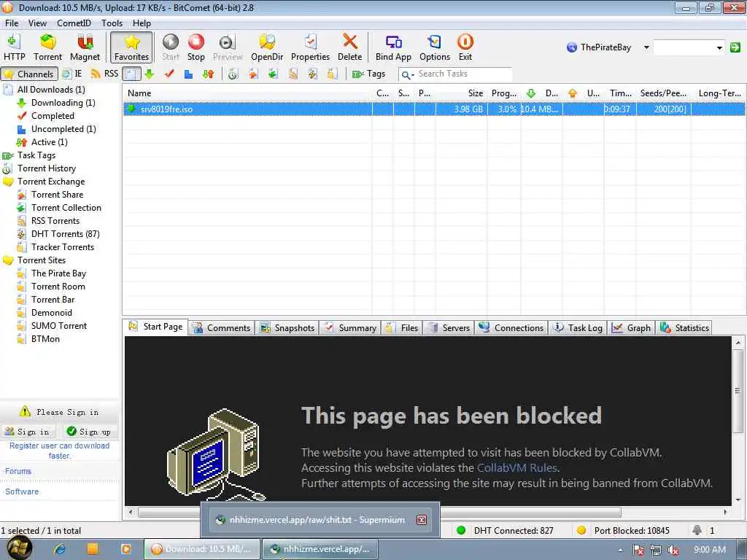Screen dimensions: 747x560
Task: Switch to the Files tab
Action: (x=402, y=327)
